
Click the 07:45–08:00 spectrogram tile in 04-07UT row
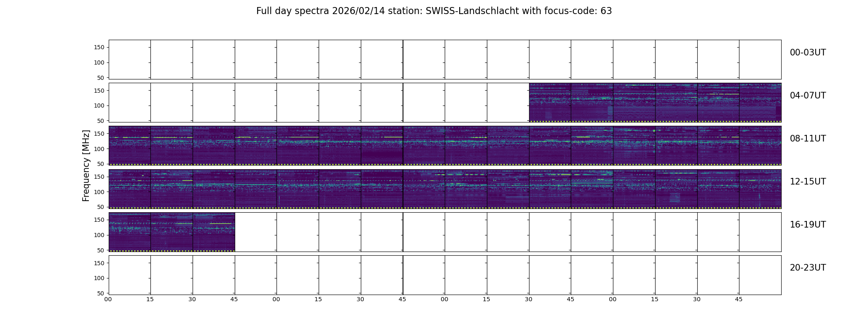pyautogui.click(x=760, y=103)
